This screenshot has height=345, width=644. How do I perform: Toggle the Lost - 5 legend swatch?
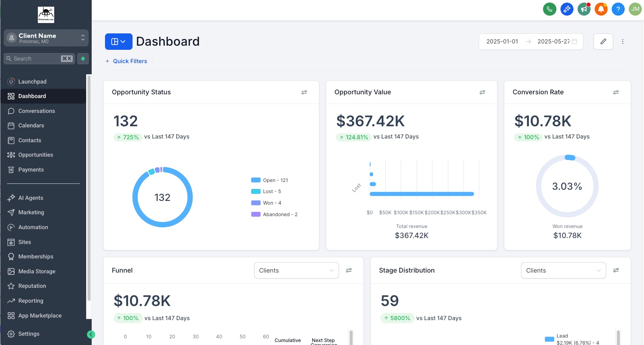point(256,192)
